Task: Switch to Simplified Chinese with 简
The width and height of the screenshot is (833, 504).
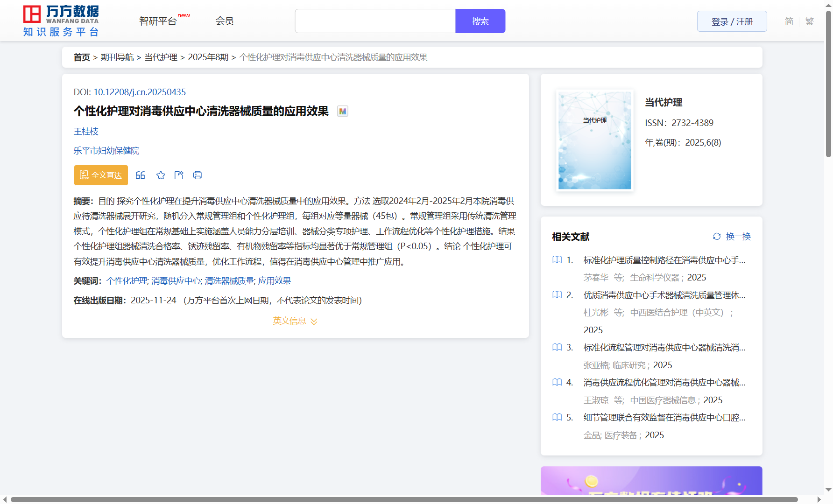Action: [x=789, y=21]
